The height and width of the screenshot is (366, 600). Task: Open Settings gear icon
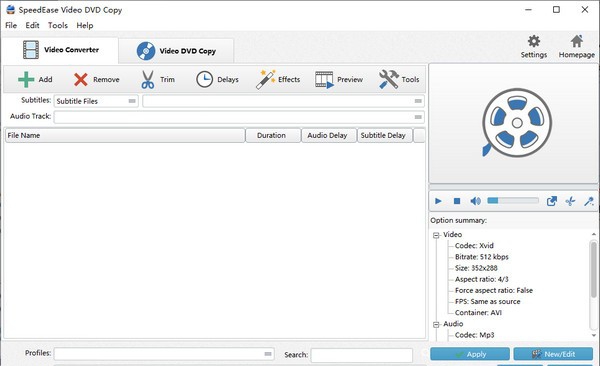[534, 46]
